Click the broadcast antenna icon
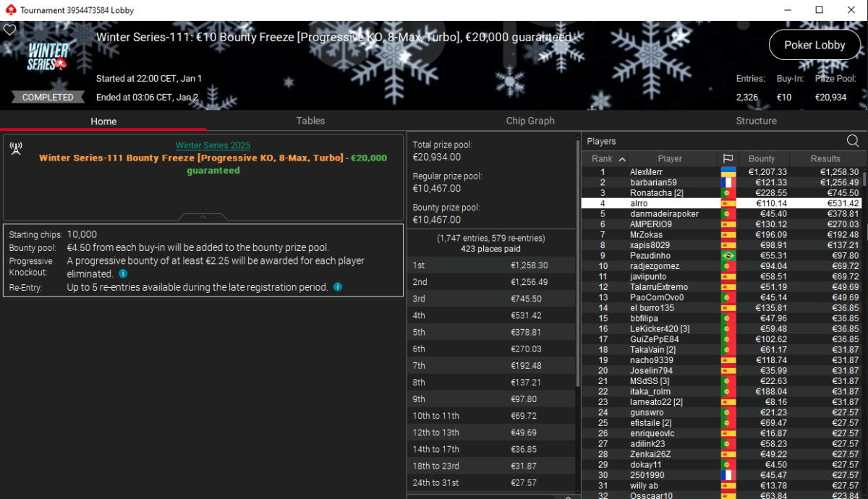This screenshot has height=499, width=868. [x=15, y=148]
